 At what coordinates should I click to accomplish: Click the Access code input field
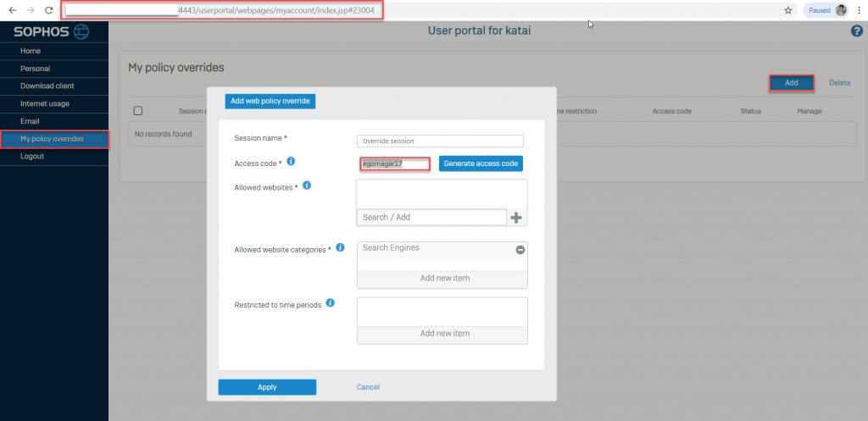tap(395, 163)
